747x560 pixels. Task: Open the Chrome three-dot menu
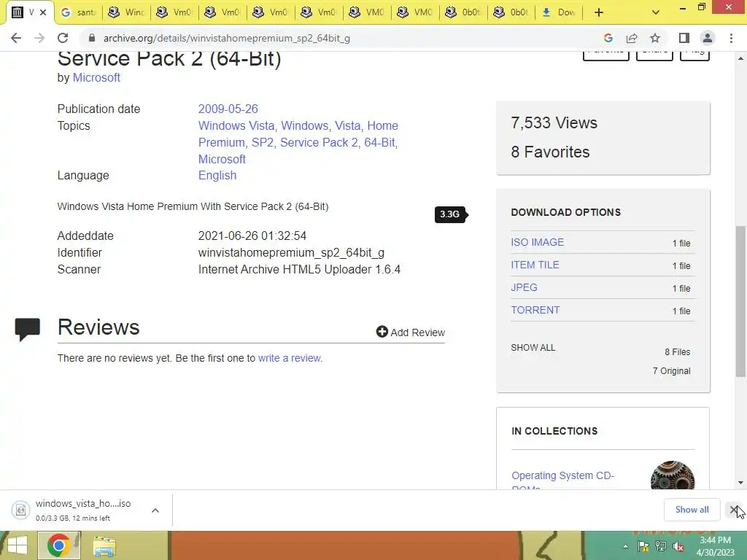(731, 38)
